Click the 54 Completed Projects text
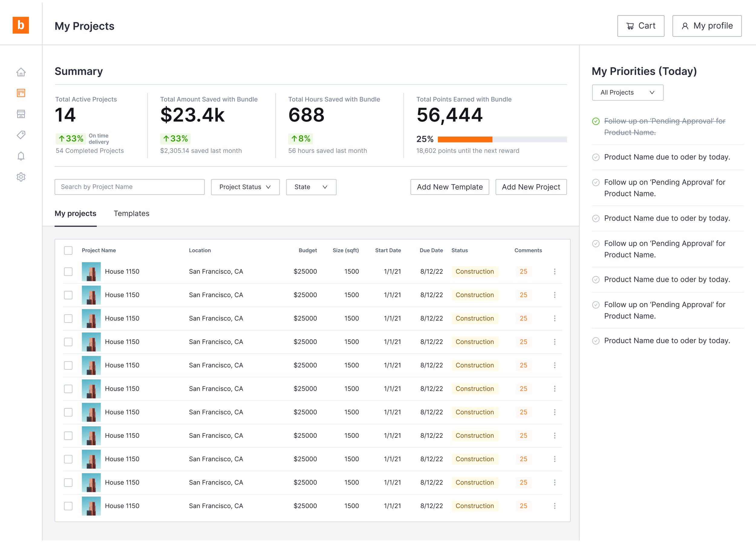Screen dimensions: 756x543 click(89, 151)
